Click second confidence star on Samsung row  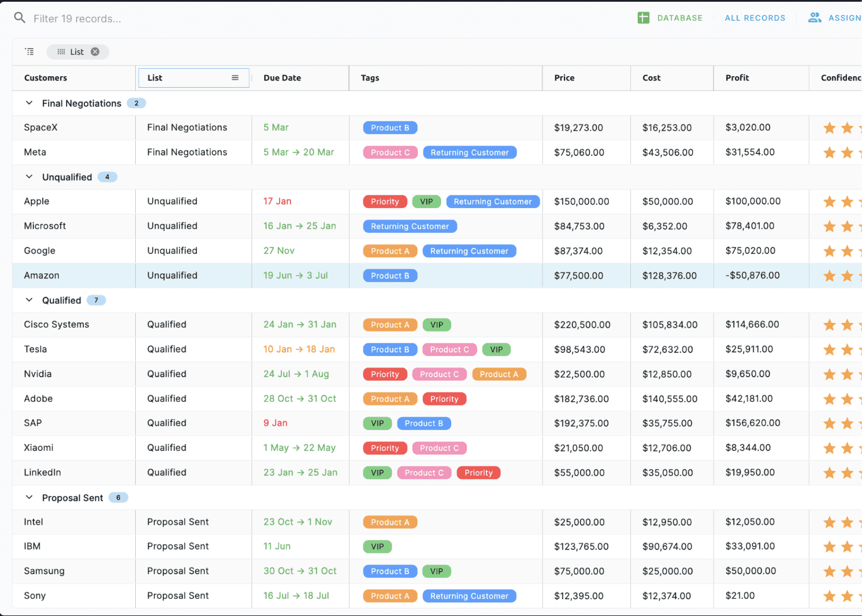[847, 572]
